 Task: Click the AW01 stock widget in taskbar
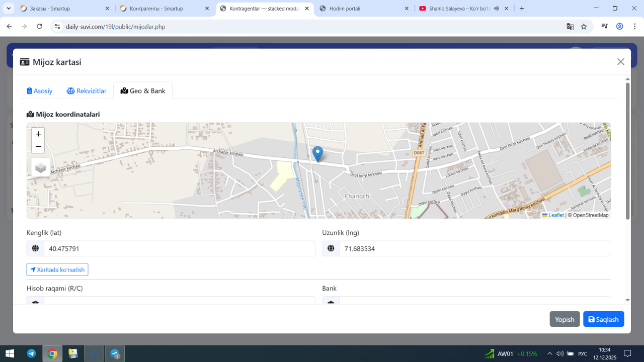(511, 353)
